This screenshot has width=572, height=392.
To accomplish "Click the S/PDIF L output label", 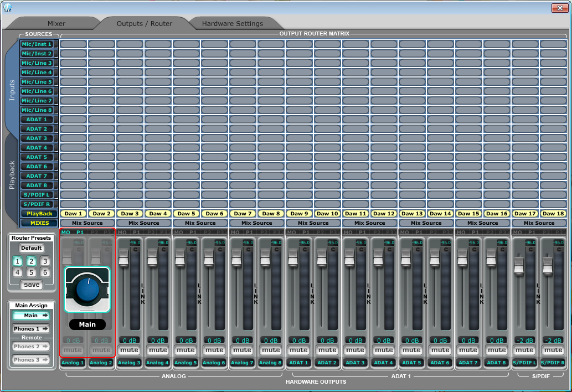I will tap(525, 363).
